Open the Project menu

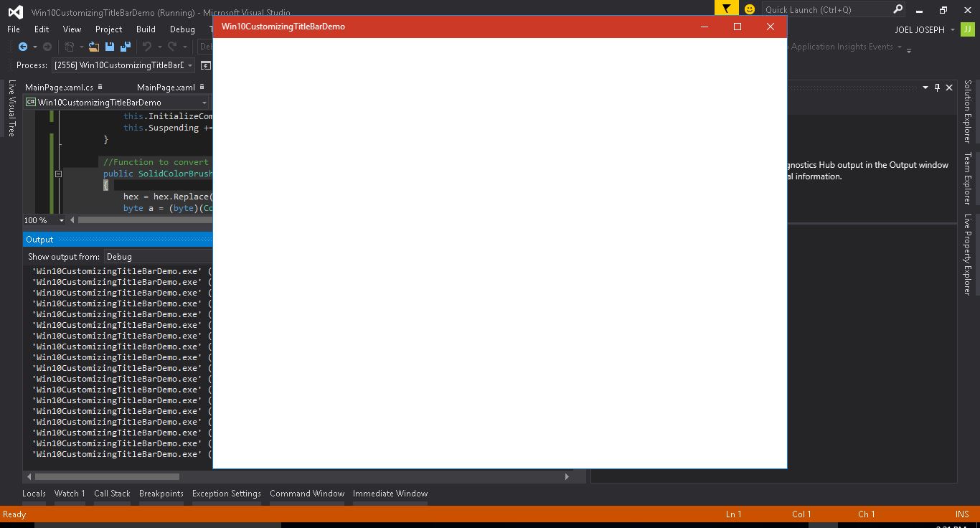(x=108, y=29)
